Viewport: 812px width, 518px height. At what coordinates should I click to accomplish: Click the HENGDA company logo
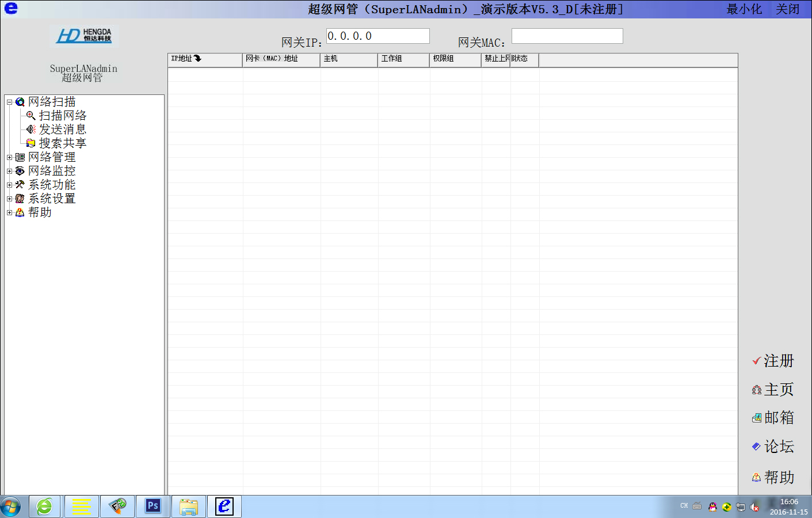pyautogui.click(x=84, y=36)
